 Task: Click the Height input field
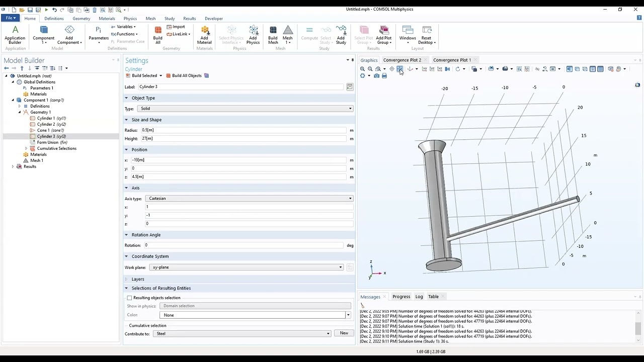click(x=244, y=138)
